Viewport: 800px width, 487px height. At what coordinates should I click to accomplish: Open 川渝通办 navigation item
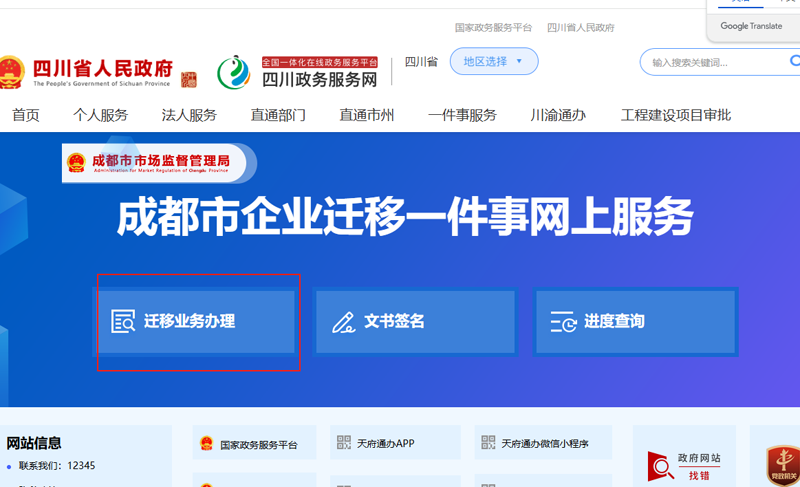[558, 115]
